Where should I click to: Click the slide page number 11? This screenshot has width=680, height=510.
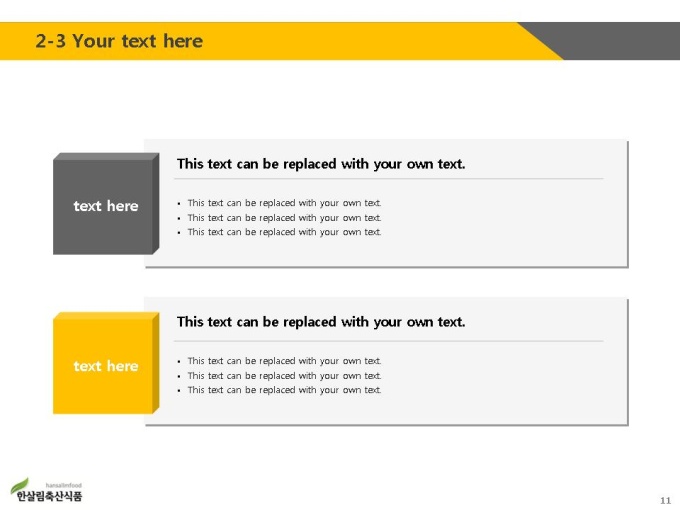(x=665, y=500)
